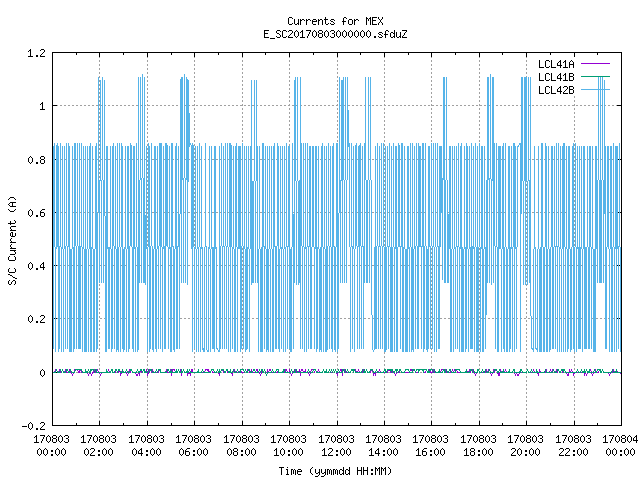Viewport: 640px width, 480px height.
Task: Click the y-axis tick value -0.2
Action: 33,426
